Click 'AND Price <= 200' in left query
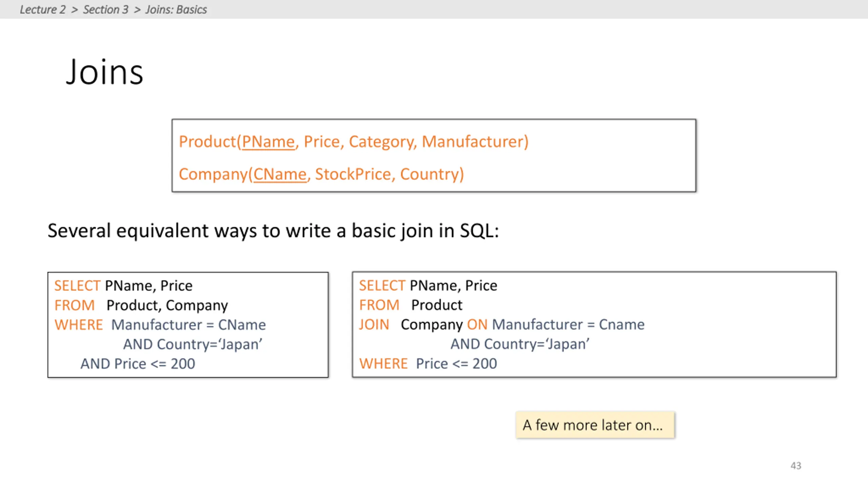The height and width of the screenshot is (488, 868). click(x=138, y=364)
